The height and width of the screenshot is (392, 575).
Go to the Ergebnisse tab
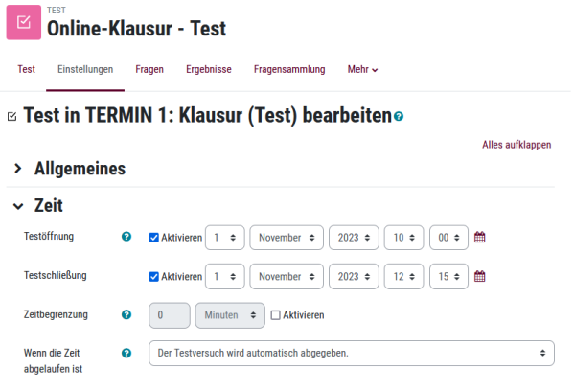[x=209, y=69]
